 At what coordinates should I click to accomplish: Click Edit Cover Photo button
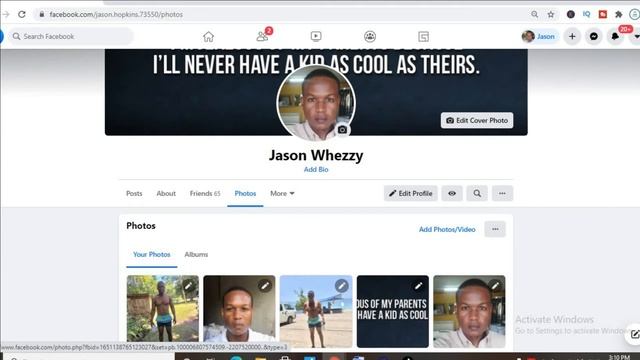[x=477, y=120]
